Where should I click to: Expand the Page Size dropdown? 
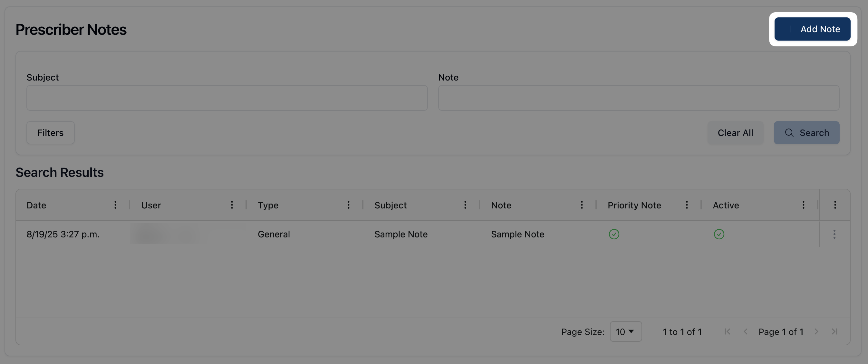625,332
